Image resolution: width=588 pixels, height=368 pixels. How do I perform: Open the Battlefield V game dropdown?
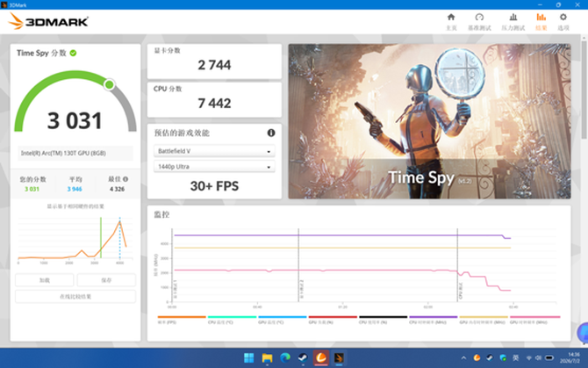point(214,151)
